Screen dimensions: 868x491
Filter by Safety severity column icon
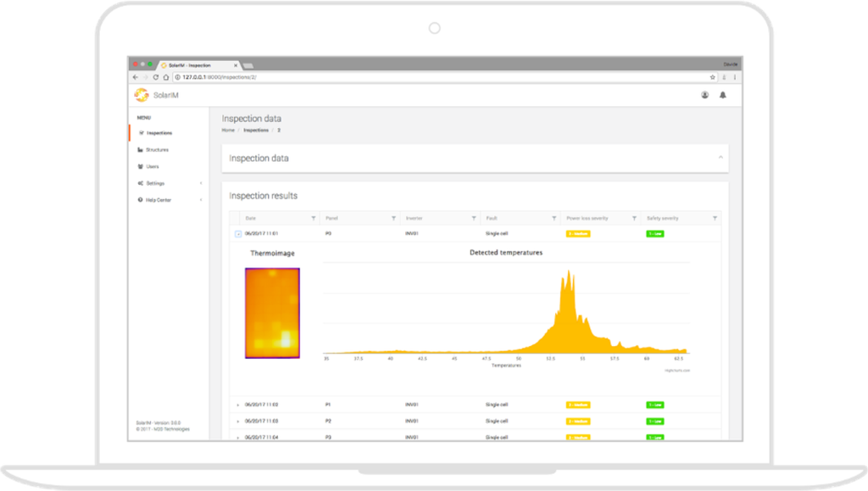[x=715, y=218]
